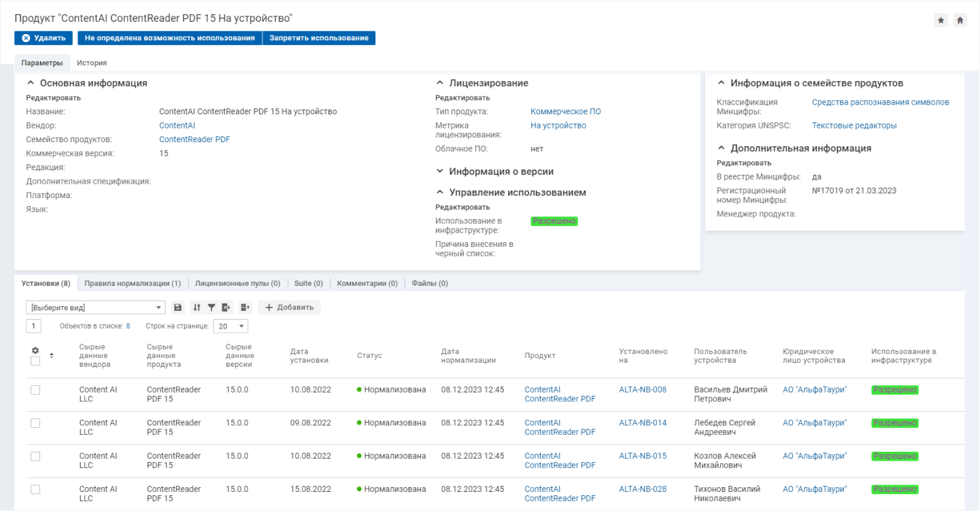Open device ALTA-NB-015
Viewport: 980px width, 511px height.
point(643,456)
